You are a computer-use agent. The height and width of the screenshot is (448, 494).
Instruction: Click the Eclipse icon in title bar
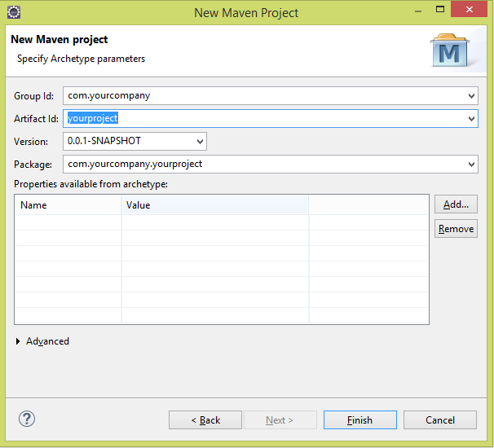14,12
